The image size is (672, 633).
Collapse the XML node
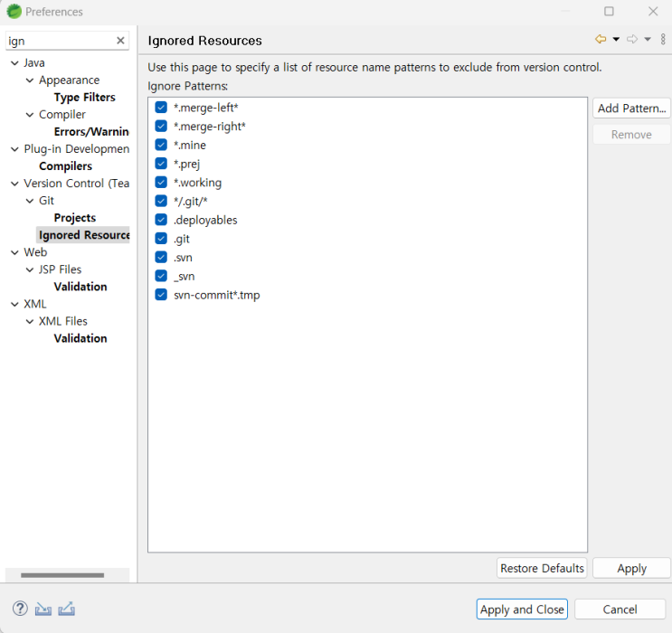click(x=14, y=304)
